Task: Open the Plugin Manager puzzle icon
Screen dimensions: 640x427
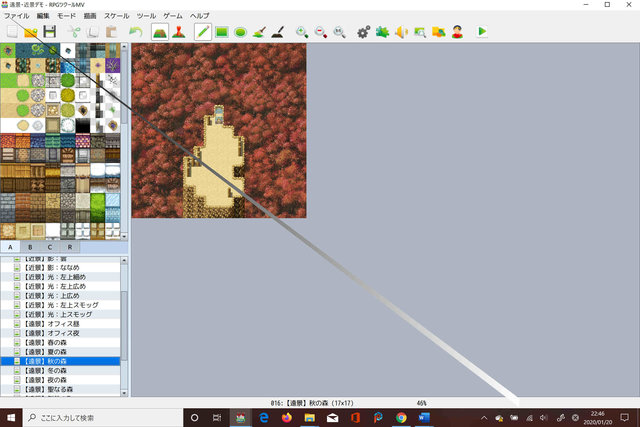Action: pos(382,32)
